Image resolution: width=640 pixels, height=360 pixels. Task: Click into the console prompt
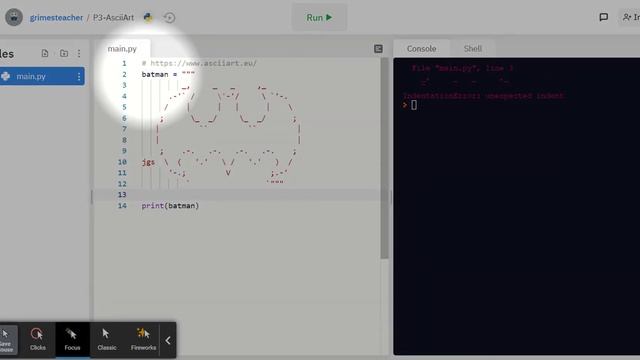coord(414,105)
